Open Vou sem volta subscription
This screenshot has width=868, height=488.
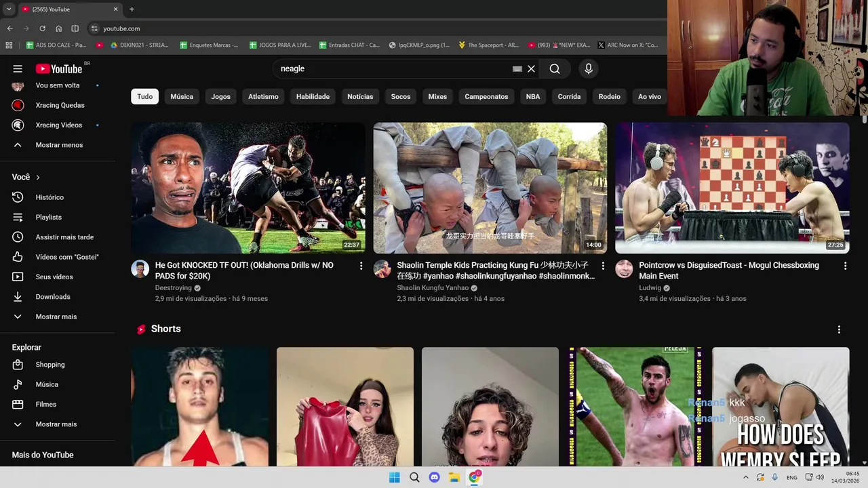(57, 85)
